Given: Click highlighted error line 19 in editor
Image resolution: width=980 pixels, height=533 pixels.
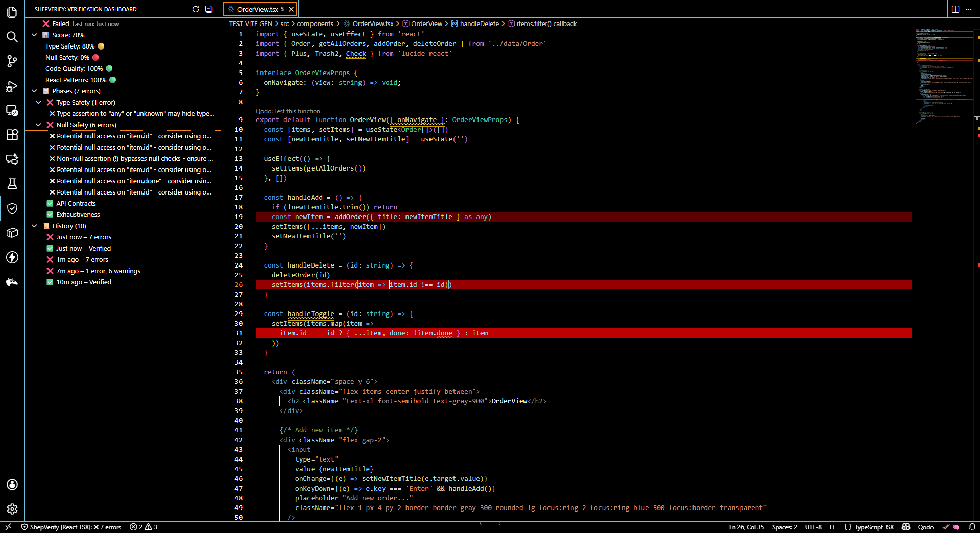Looking at the screenshot, I should click(584, 217).
